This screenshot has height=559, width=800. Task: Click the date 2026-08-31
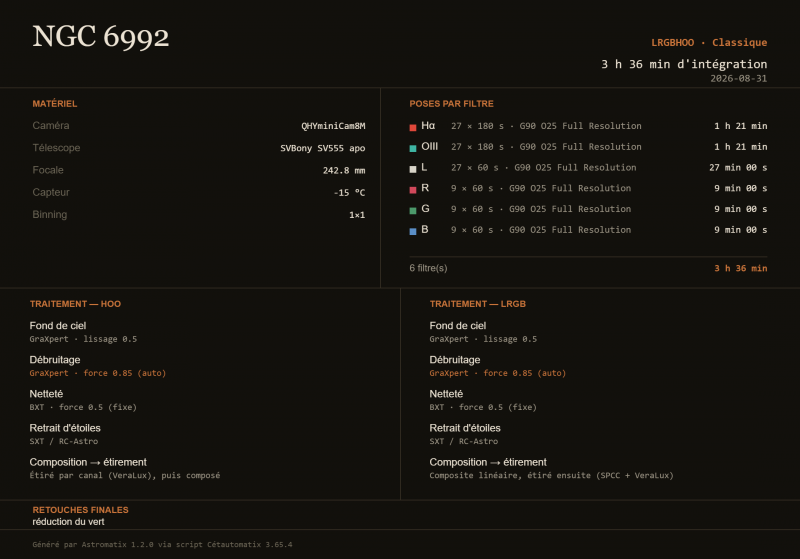click(739, 79)
